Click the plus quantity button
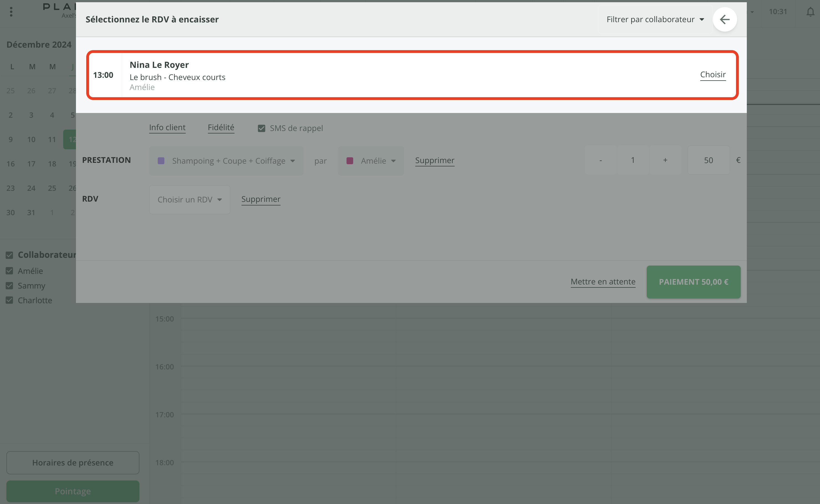This screenshot has height=504, width=820. pos(665,160)
